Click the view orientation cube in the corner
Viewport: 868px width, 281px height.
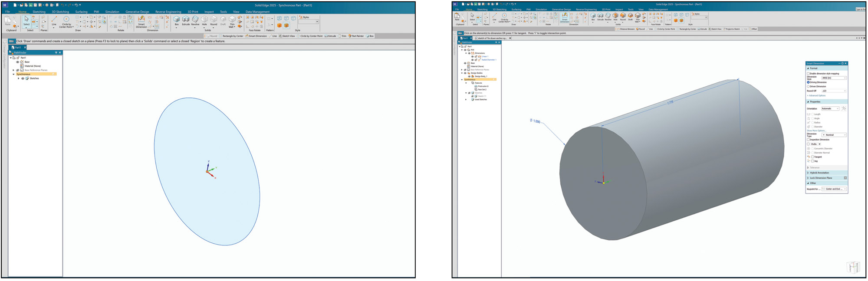[853, 267]
